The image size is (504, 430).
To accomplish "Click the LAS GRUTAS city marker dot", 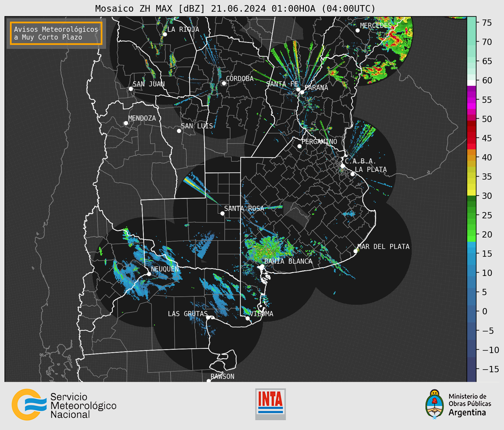I will [x=208, y=318].
